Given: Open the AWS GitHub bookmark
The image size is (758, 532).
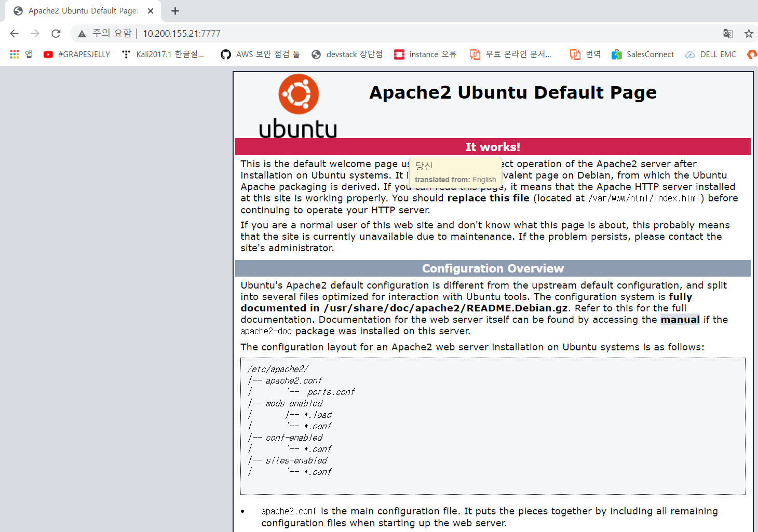Looking at the screenshot, I should (261, 54).
